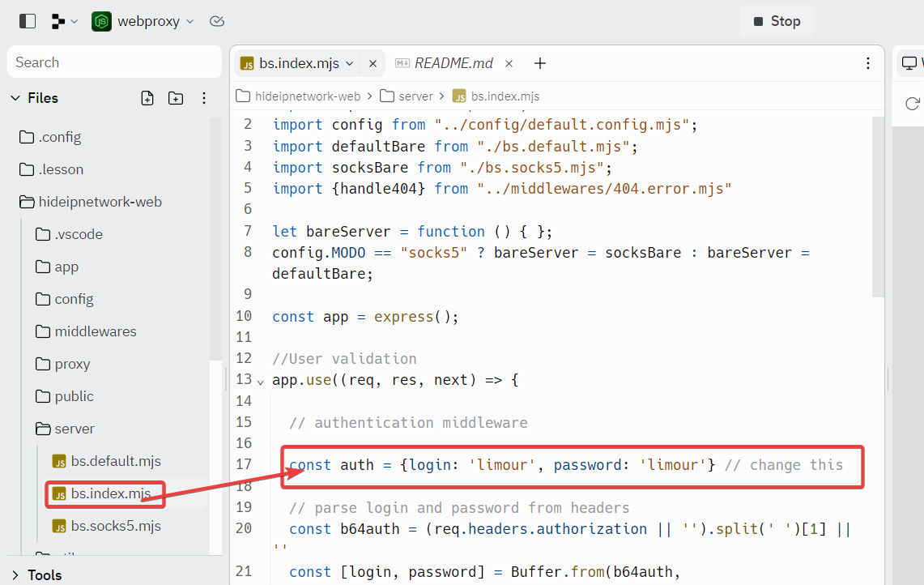Click the refresh icon in the preview pane
The image size is (924, 585).
913,104
